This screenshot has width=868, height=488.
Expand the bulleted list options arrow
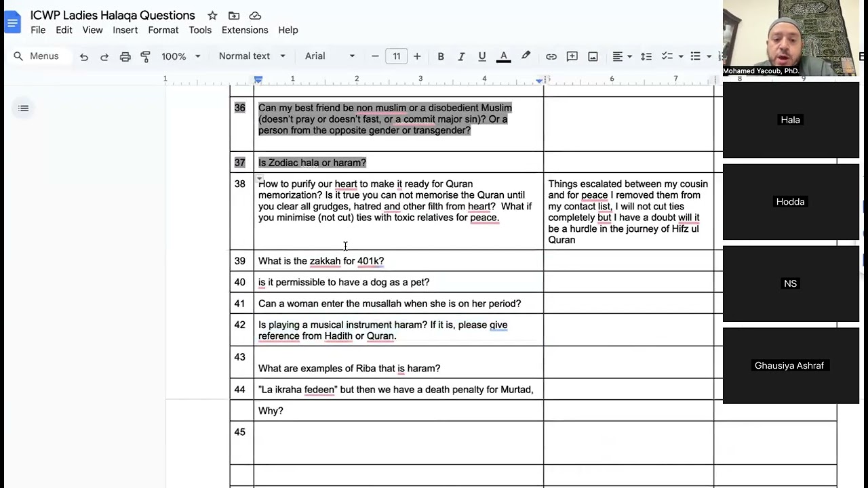coord(709,56)
